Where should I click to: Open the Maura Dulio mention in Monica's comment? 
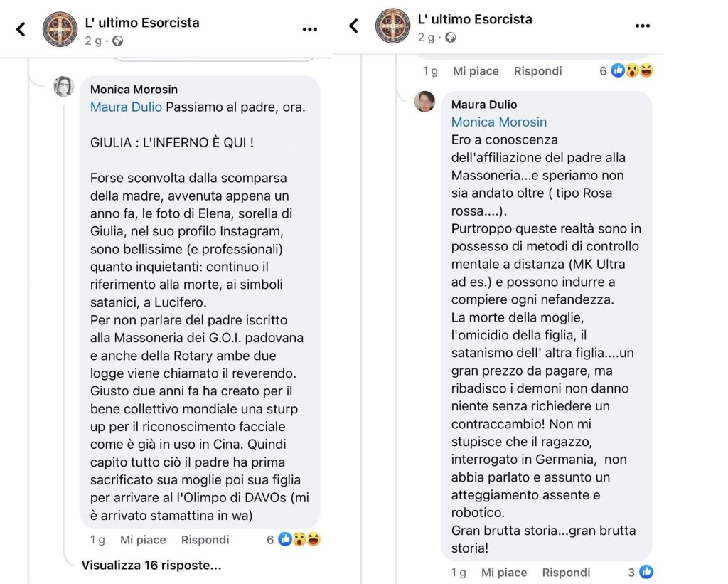126,107
